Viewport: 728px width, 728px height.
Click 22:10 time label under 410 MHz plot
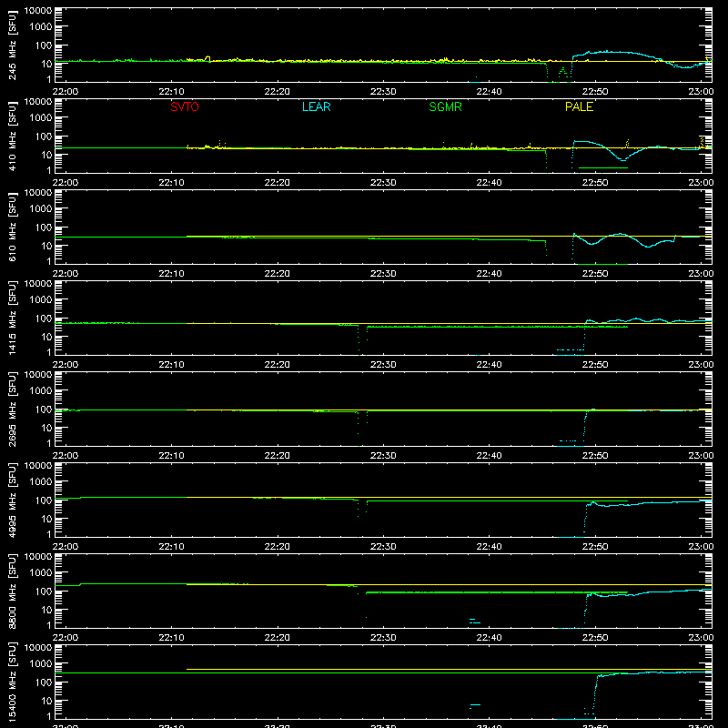click(171, 183)
